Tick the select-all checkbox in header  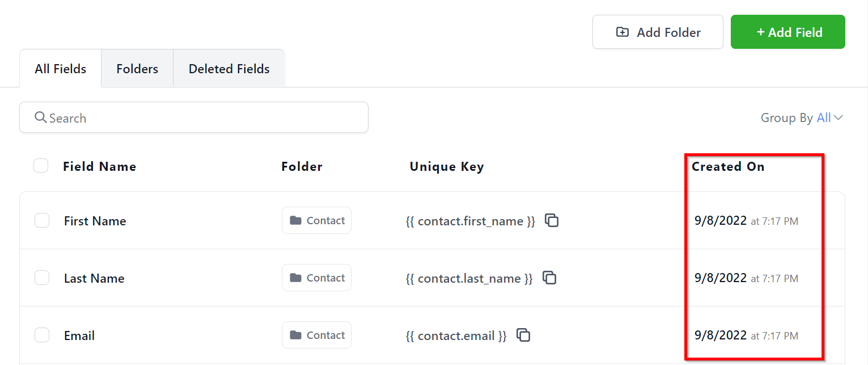point(41,166)
